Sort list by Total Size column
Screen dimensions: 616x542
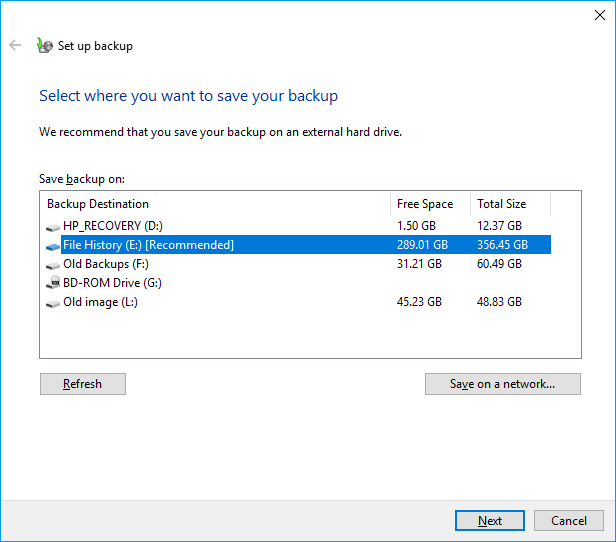[510, 204]
